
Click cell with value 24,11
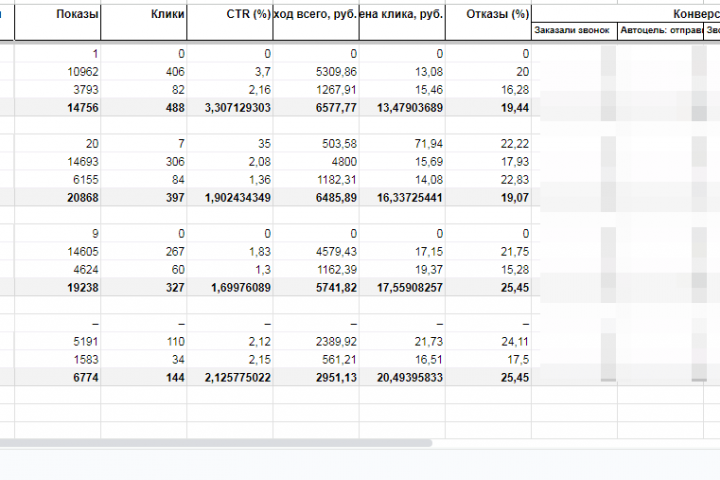tap(489, 342)
